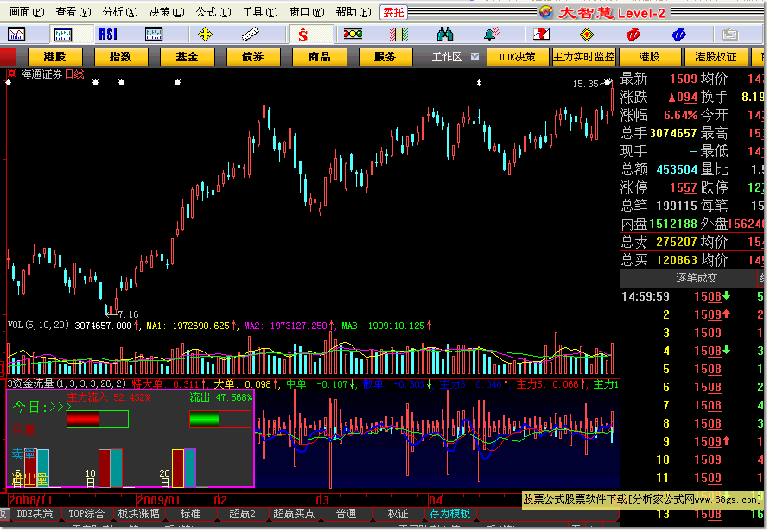Click the DDE决策 workspace button
This screenshot has width=770, height=532.
(518, 57)
